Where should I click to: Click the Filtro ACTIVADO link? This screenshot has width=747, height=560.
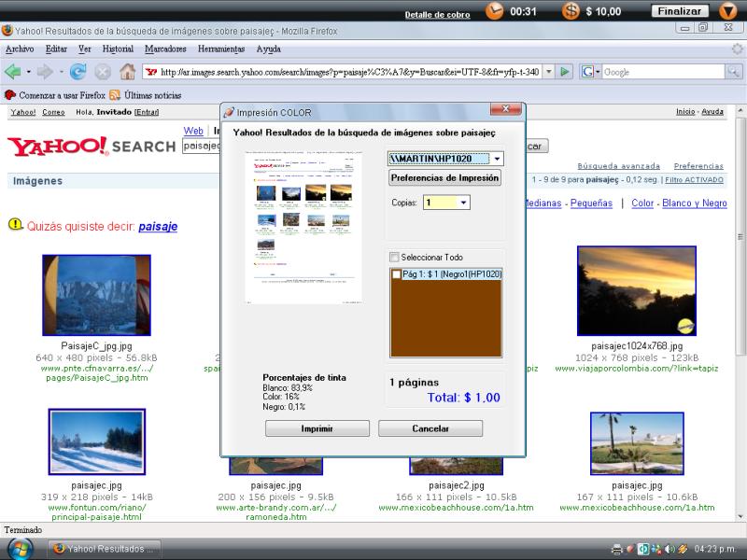click(694, 179)
